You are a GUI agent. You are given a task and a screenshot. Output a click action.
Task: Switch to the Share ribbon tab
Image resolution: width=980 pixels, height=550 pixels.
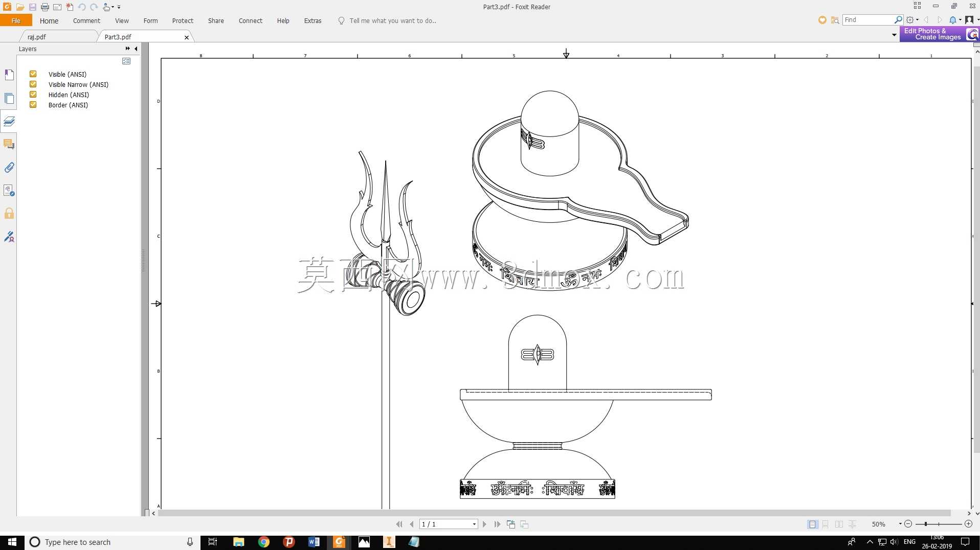[x=216, y=21]
